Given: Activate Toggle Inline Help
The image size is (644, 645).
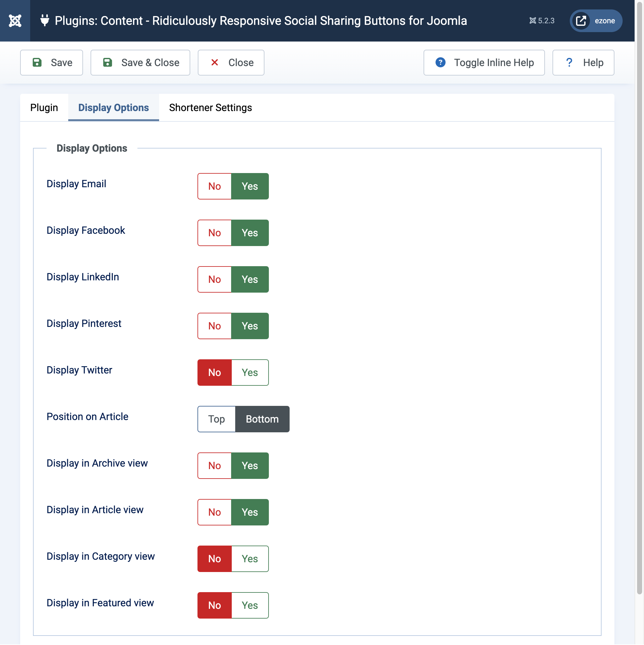Looking at the screenshot, I should (x=484, y=62).
